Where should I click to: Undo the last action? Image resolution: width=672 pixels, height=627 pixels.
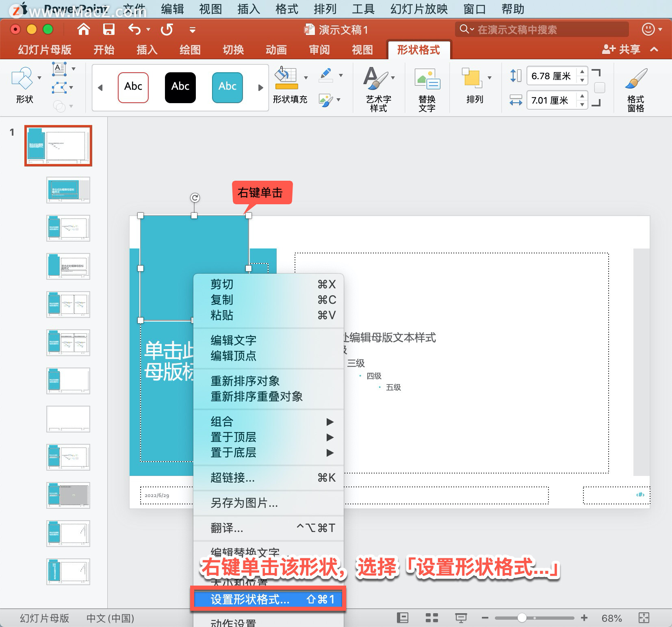pyautogui.click(x=134, y=29)
